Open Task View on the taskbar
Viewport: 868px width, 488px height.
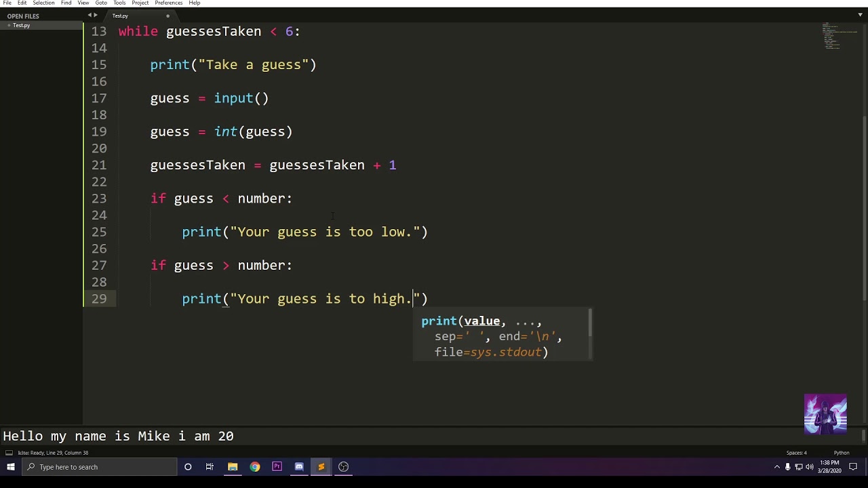point(210,467)
